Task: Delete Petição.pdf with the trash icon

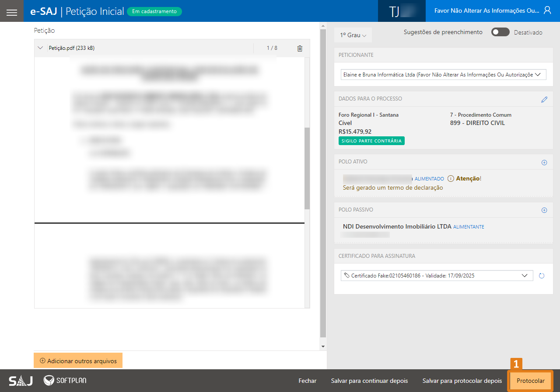Action: click(x=300, y=49)
